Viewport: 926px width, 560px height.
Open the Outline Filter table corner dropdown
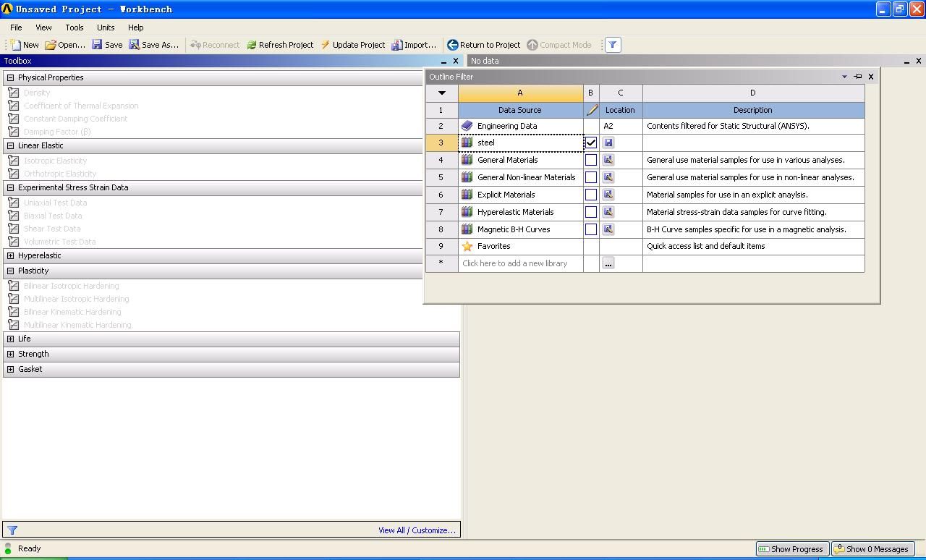(x=441, y=93)
